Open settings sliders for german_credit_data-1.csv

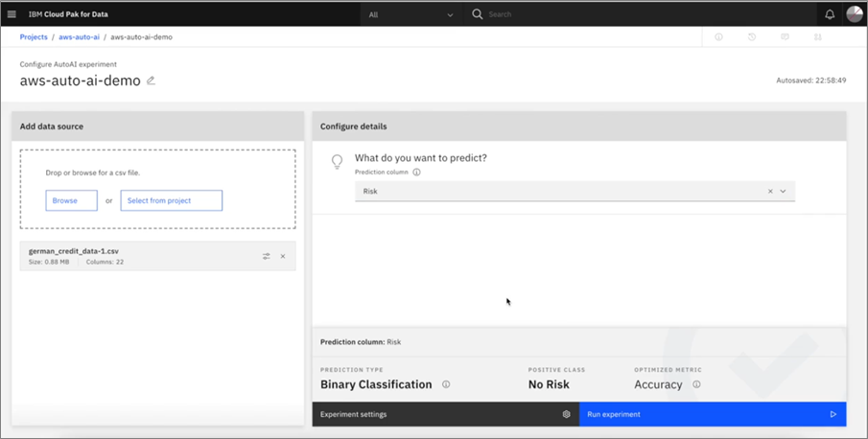[267, 256]
